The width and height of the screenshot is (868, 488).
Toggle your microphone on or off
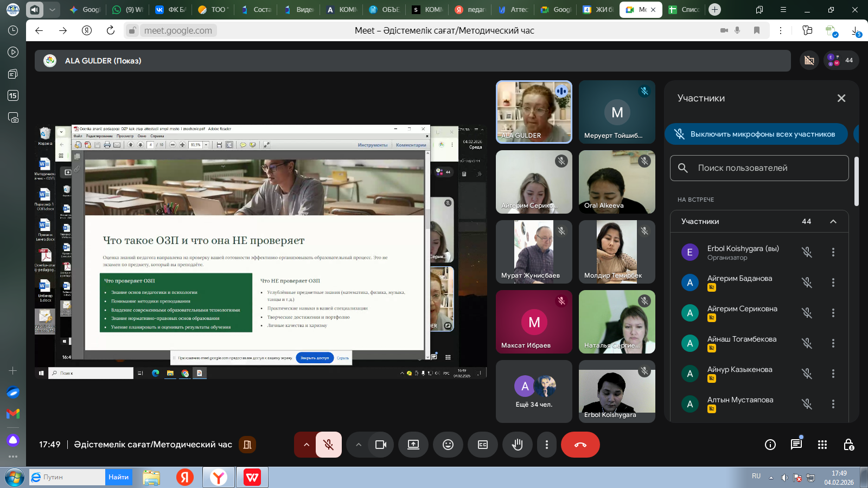(x=328, y=445)
